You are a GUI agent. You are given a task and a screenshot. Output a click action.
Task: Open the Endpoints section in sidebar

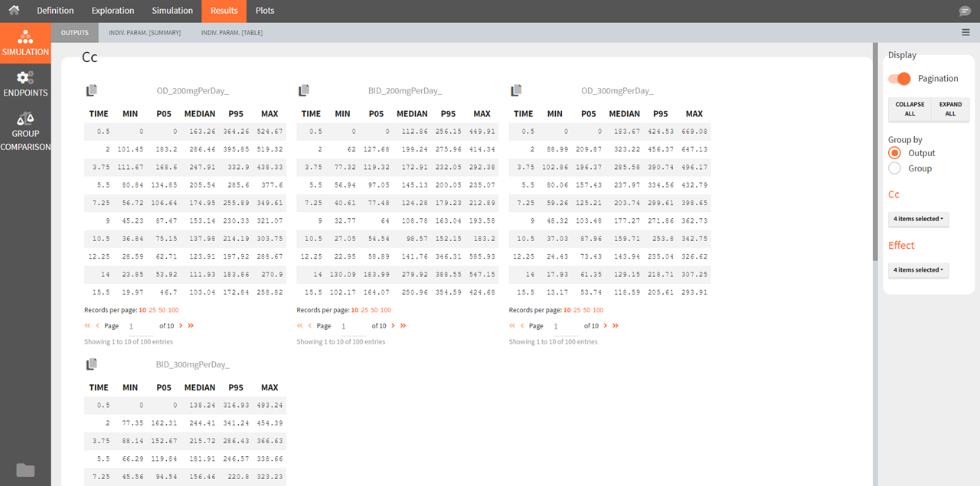tap(25, 84)
